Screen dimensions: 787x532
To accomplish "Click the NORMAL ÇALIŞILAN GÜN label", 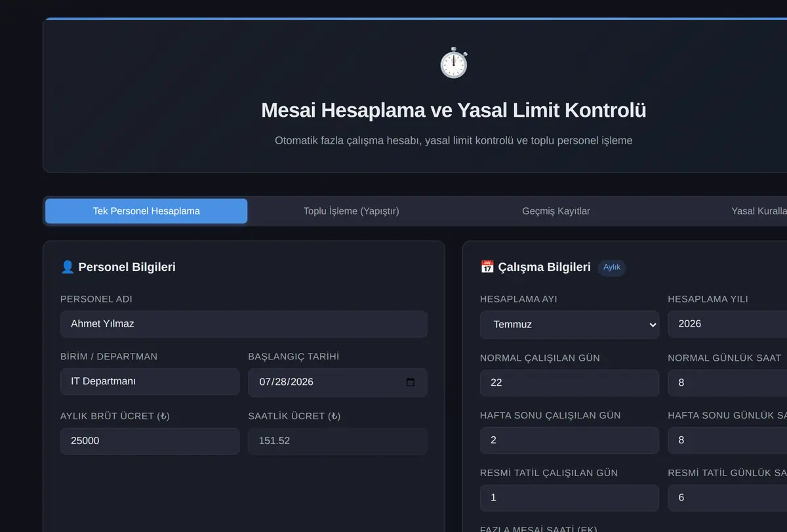I will tap(540, 358).
